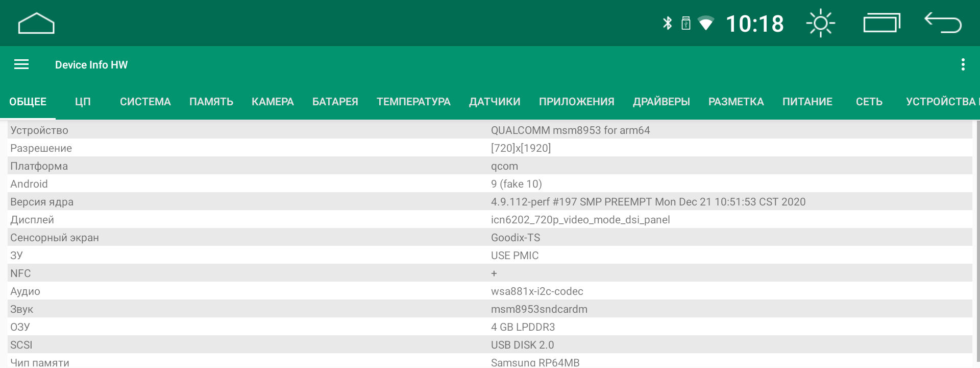
Task: Open the РАЗМЕТКА tab
Action: 736,102
